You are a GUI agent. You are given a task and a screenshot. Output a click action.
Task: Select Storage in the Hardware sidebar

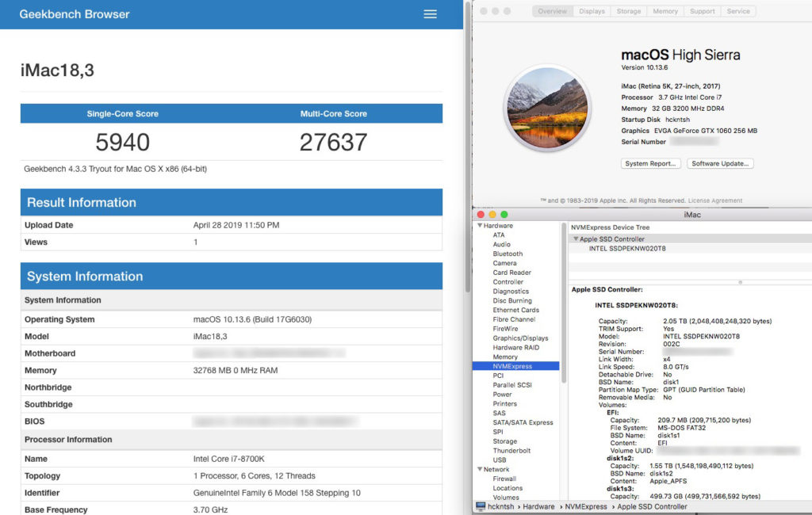504,441
